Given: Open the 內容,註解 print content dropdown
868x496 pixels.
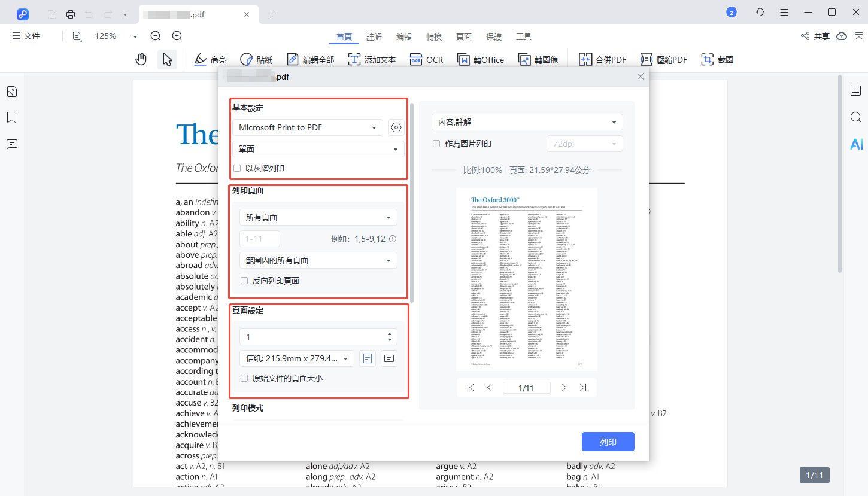Looking at the screenshot, I should [527, 122].
